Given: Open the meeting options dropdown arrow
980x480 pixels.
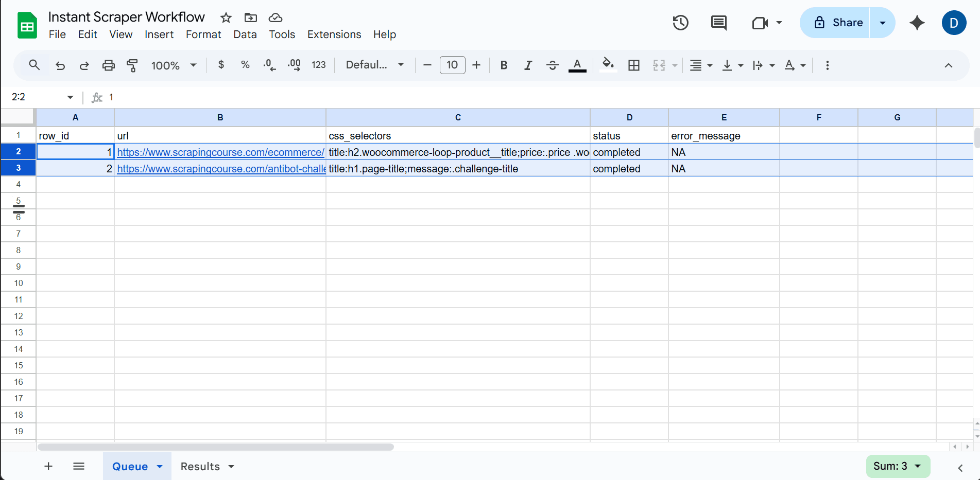Looking at the screenshot, I should (779, 23).
